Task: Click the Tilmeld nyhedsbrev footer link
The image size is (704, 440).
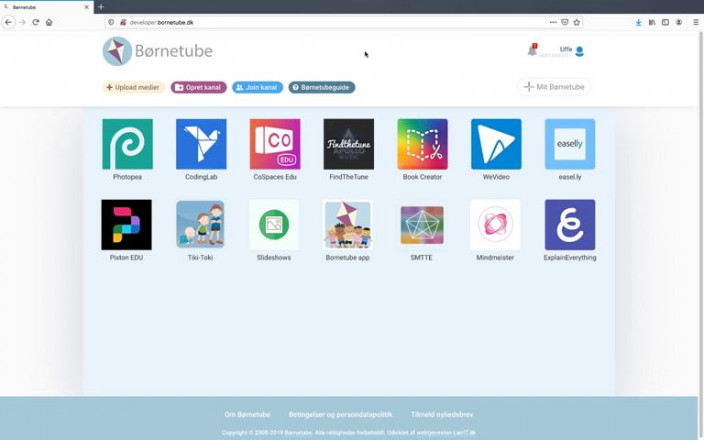Action: 442,414
